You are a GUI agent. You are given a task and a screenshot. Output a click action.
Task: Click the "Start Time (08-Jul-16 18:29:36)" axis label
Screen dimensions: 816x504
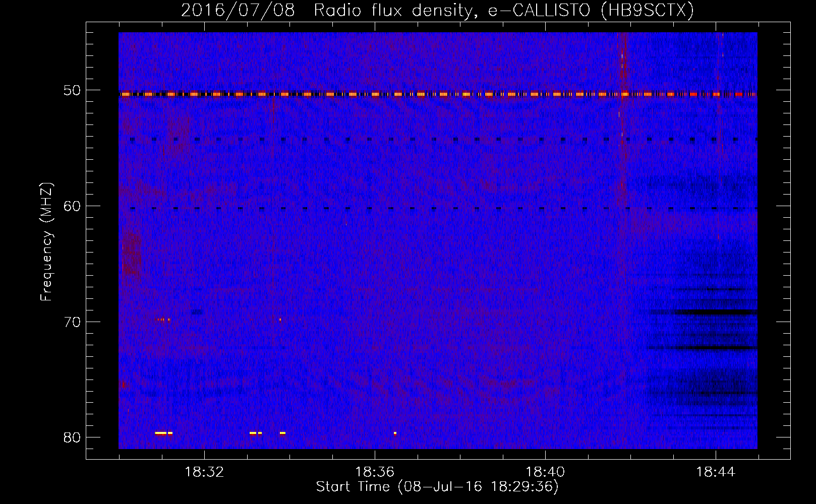[x=437, y=487]
